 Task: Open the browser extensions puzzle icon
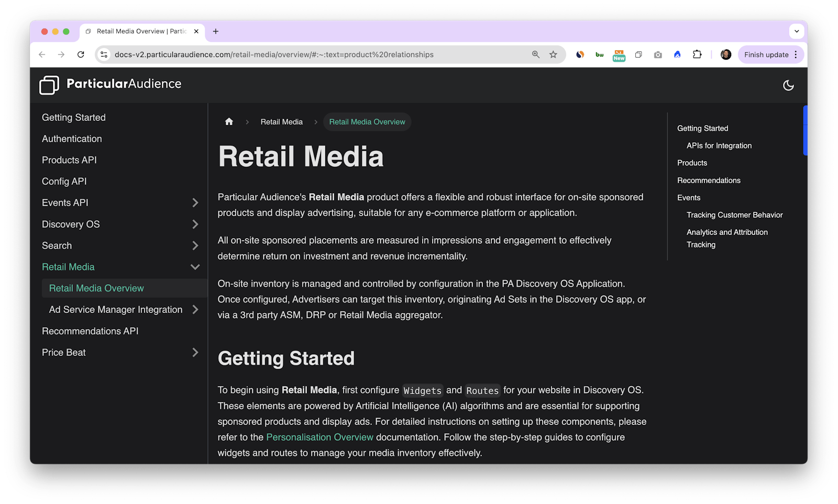(x=697, y=54)
